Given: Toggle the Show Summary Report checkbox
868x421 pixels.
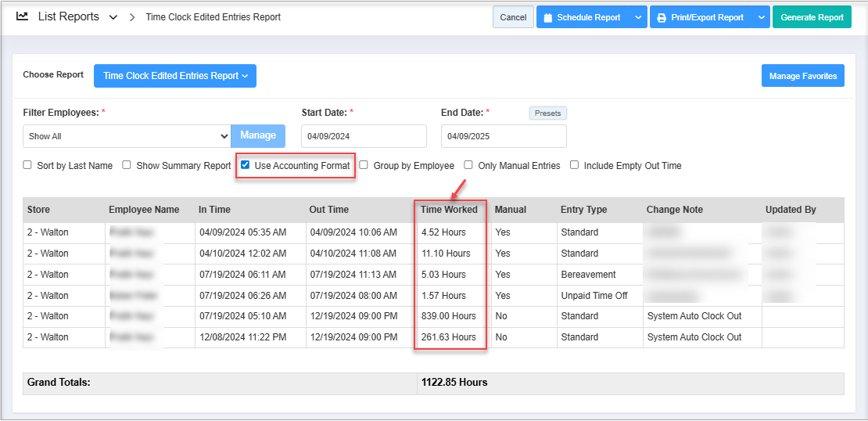Looking at the screenshot, I should (x=127, y=165).
